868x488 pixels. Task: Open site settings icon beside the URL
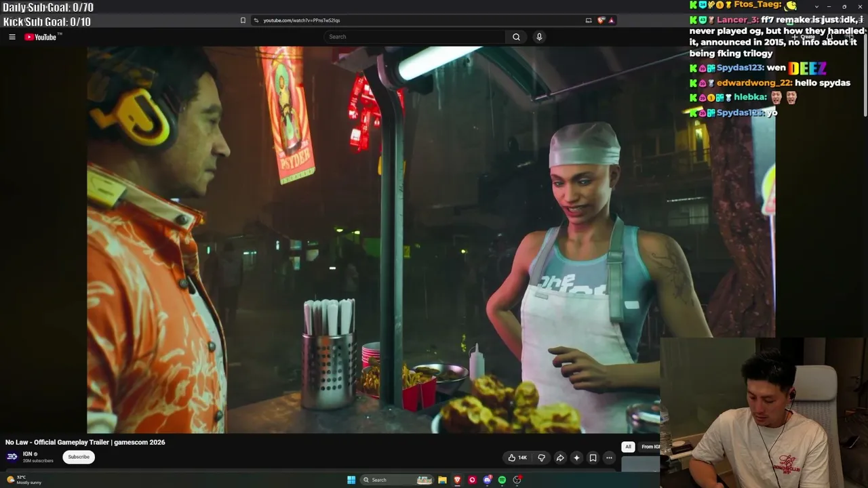(x=256, y=20)
